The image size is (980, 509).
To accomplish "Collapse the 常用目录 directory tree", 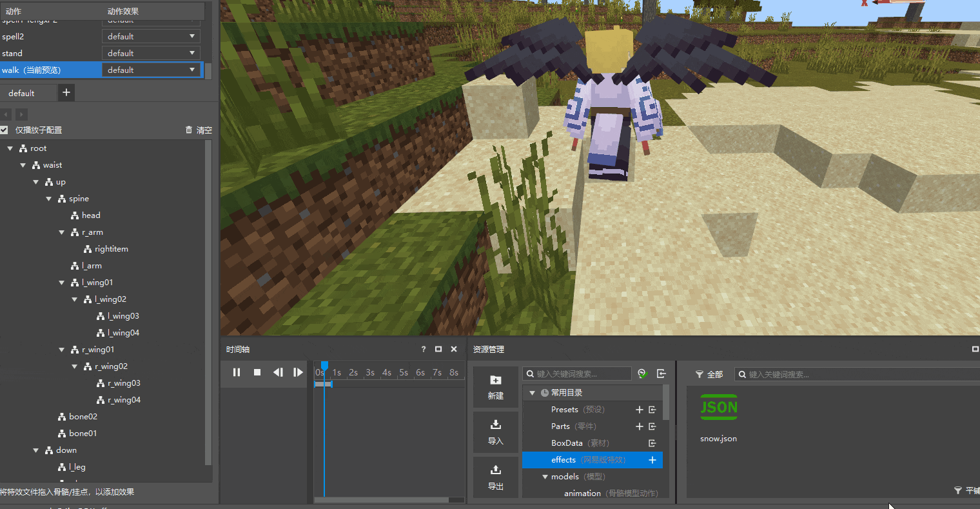I will tap(532, 393).
